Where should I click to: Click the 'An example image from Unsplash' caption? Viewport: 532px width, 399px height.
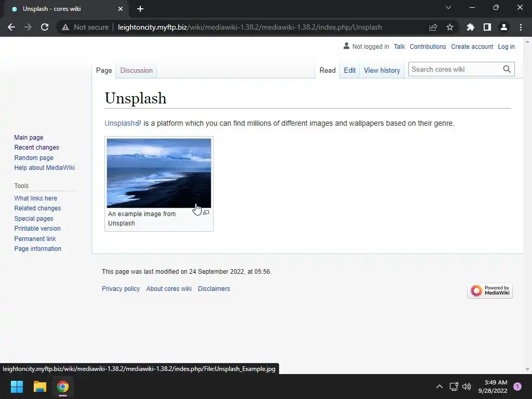click(142, 219)
